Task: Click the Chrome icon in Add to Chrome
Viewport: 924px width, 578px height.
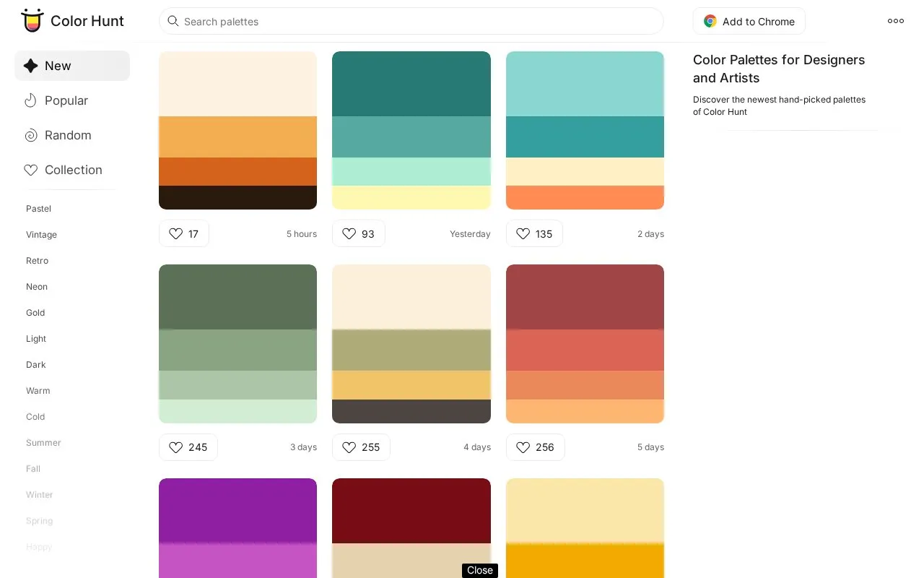Action: point(710,22)
